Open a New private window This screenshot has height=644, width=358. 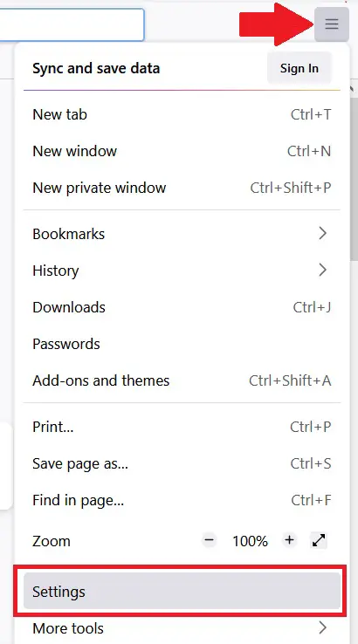182,188
